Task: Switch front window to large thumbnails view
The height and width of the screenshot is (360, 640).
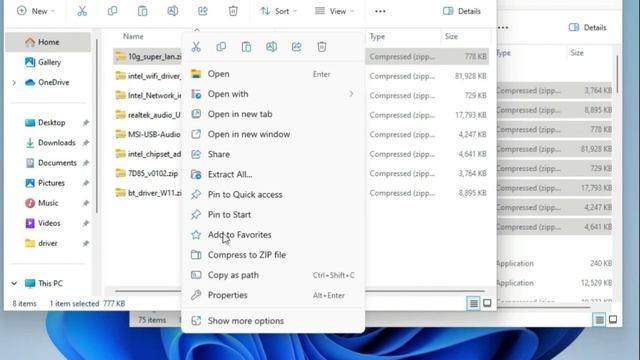Action: (487, 303)
